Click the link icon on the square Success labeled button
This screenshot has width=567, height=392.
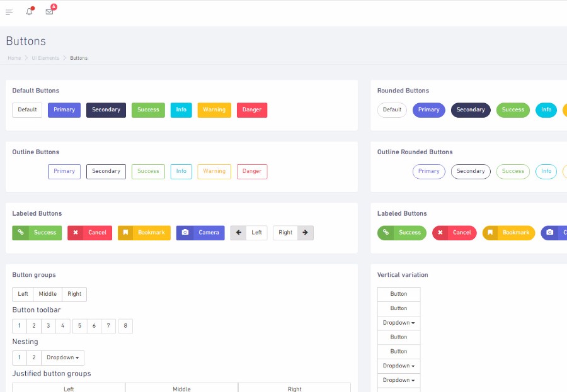tap(21, 232)
